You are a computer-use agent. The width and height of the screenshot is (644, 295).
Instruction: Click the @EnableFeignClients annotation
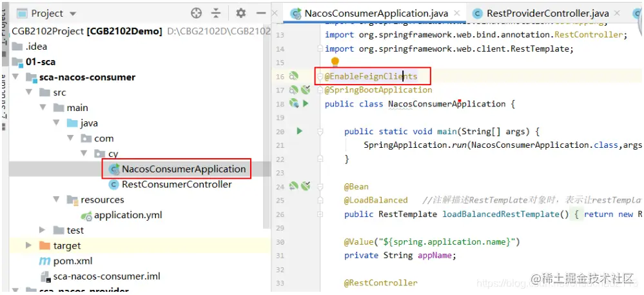[371, 76]
